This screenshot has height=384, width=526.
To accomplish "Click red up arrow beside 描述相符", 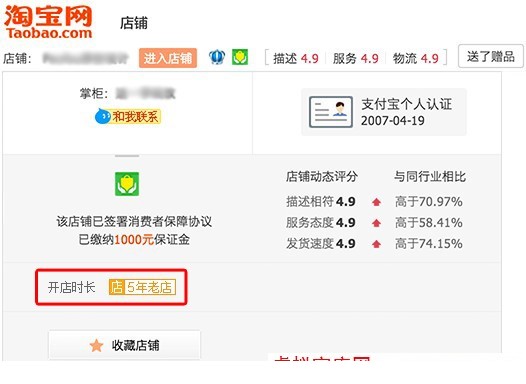I will pos(376,202).
